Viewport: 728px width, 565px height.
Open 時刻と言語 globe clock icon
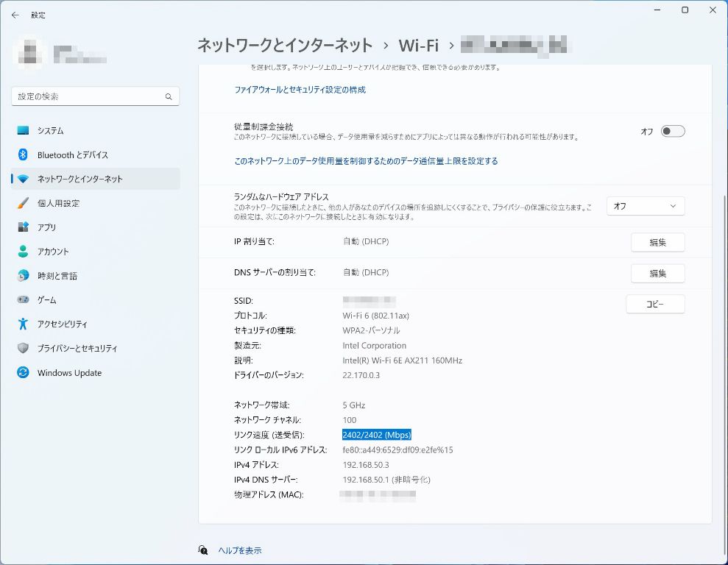[23, 276]
